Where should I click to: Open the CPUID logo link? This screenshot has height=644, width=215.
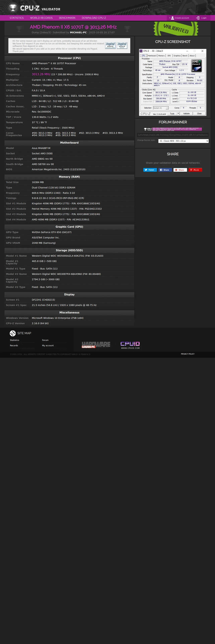click(x=130, y=345)
